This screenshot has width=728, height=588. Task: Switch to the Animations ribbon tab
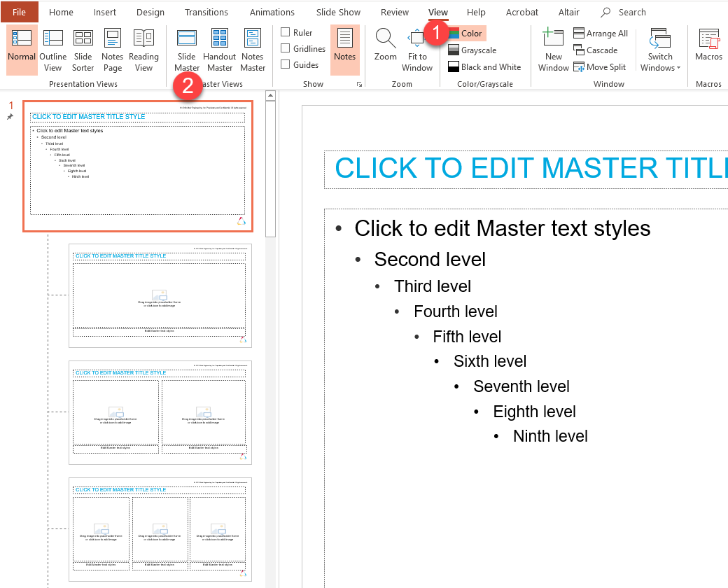point(272,12)
